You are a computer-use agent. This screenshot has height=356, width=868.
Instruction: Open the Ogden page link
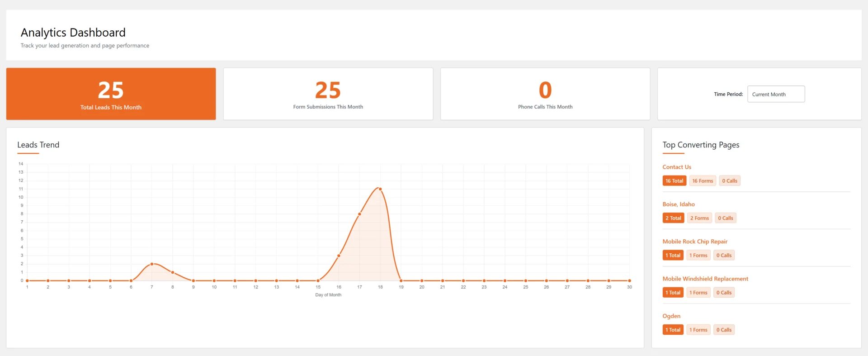pyautogui.click(x=671, y=316)
